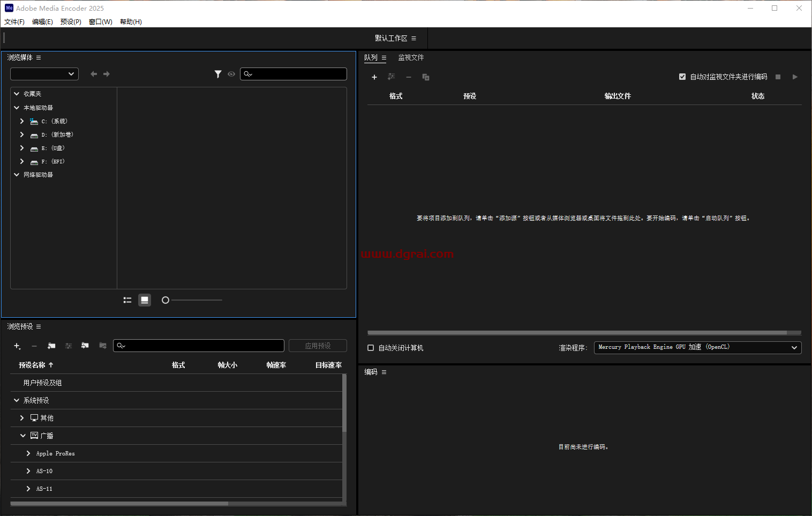812x516 pixels.
Task: Open the 队列 panel menu icon
Action: click(384, 58)
